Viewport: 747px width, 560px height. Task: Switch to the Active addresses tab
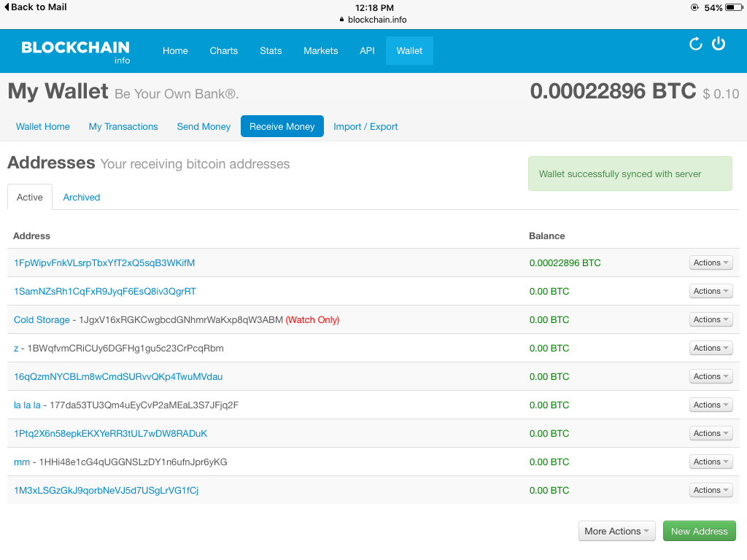[29, 197]
